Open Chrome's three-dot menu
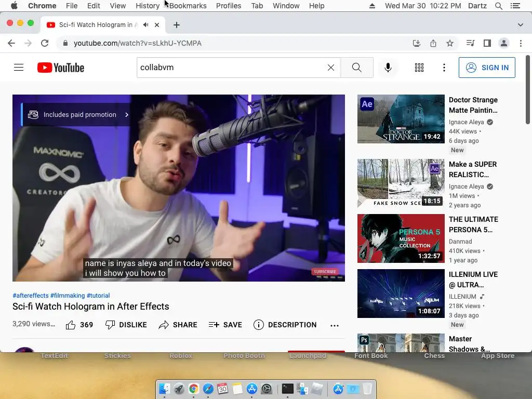 [521, 43]
